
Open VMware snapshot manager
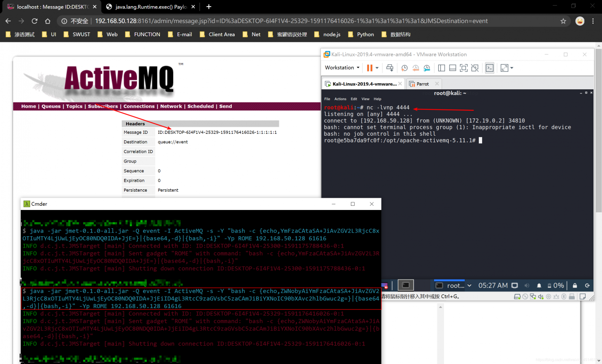tap(427, 68)
